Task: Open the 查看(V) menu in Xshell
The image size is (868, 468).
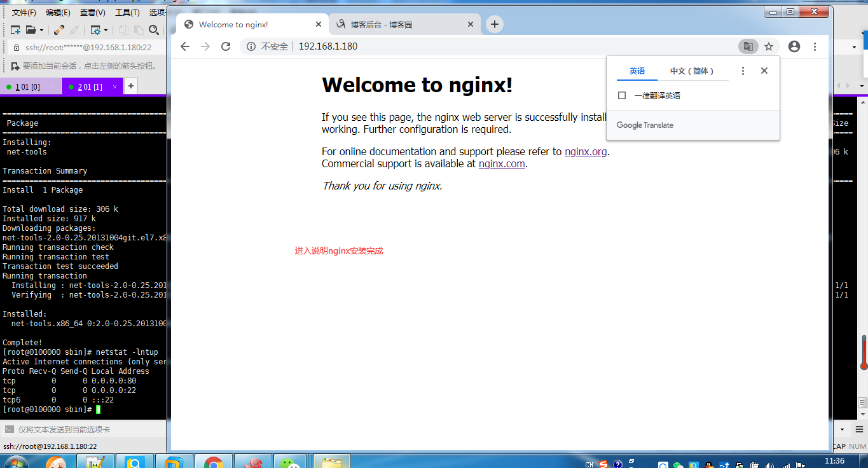Action: 93,12
